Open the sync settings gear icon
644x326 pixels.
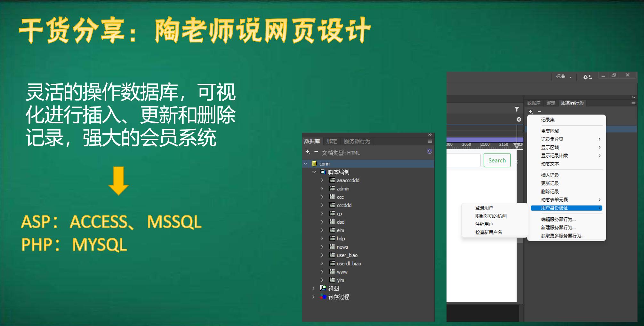pyautogui.click(x=587, y=77)
